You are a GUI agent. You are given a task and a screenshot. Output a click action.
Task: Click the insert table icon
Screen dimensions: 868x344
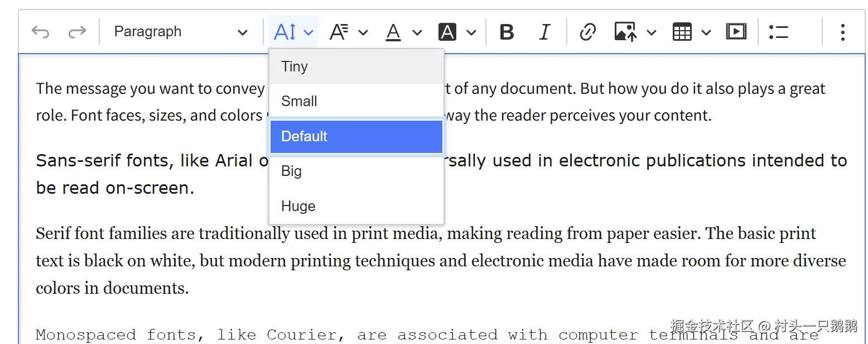pos(682,32)
